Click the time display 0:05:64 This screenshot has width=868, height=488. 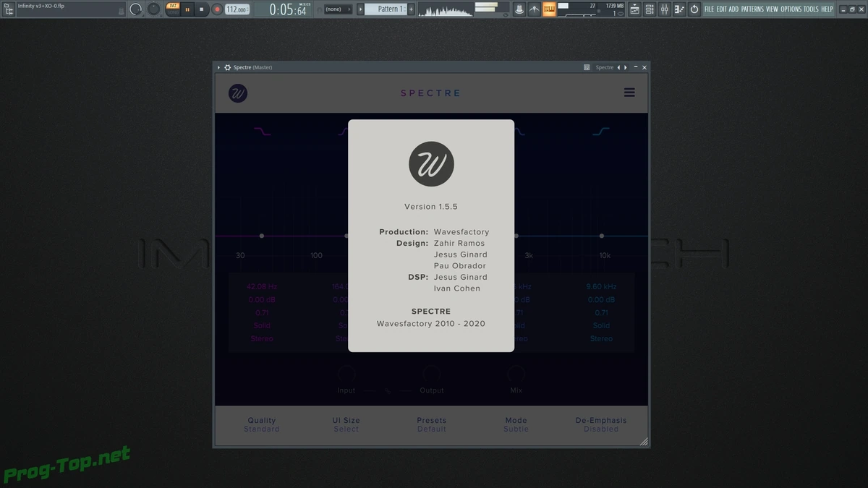click(x=288, y=9)
